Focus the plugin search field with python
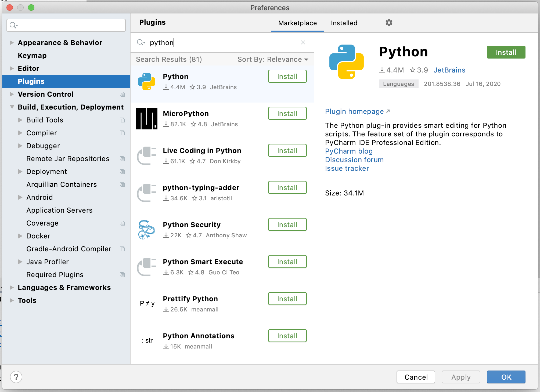This screenshot has width=540, height=392. (222, 42)
